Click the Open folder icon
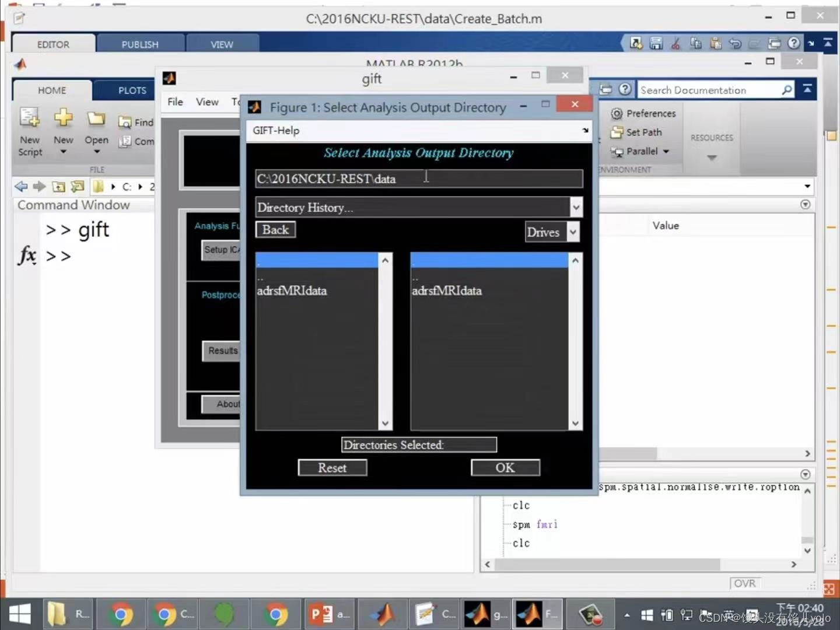This screenshot has width=840, height=630. point(96,119)
